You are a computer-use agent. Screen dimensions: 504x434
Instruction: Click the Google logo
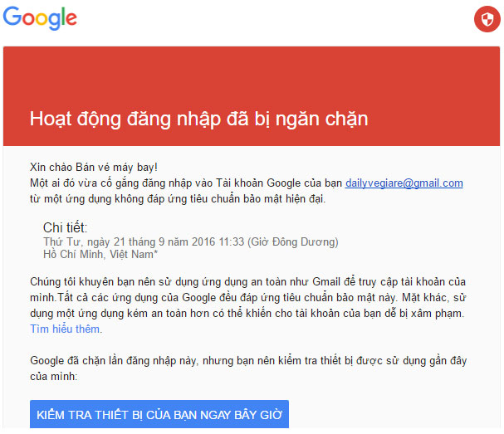(40, 18)
